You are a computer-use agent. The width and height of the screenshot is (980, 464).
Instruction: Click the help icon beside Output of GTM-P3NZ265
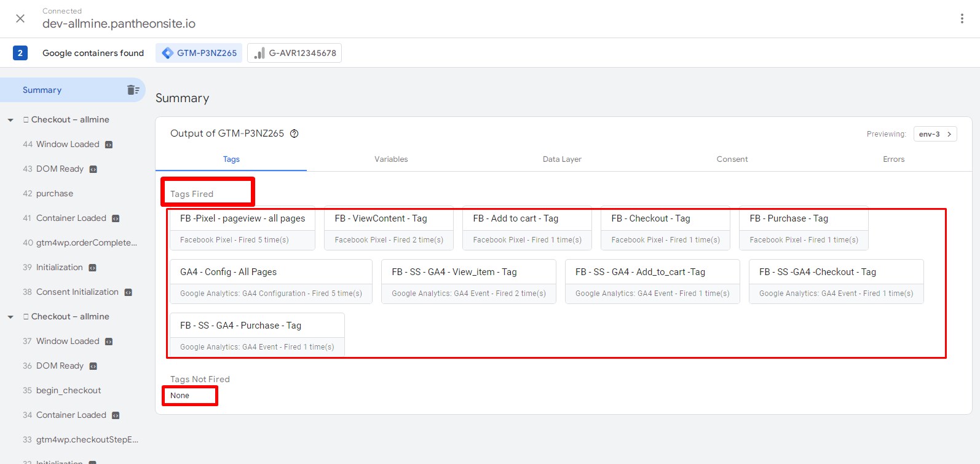point(294,134)
